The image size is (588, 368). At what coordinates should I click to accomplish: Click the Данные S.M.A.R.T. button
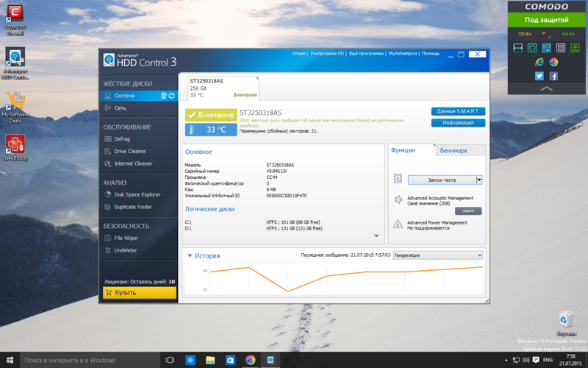458,112
